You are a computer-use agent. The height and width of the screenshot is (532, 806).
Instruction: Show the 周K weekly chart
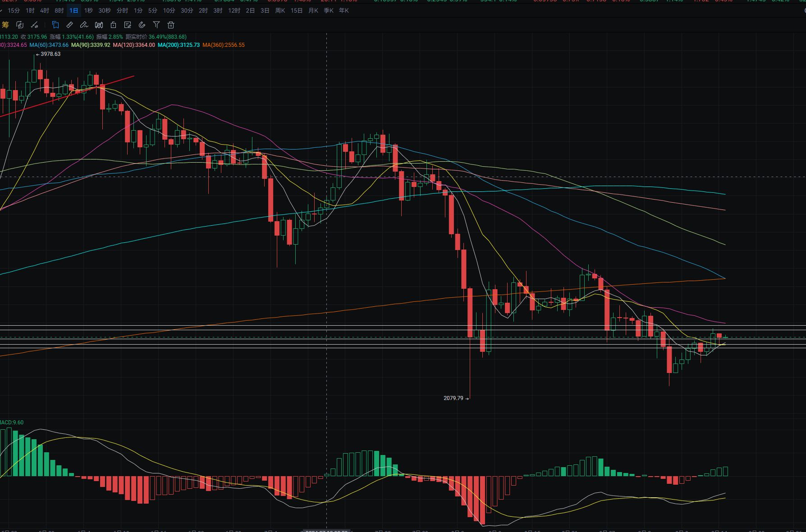(x=280, y=10)
